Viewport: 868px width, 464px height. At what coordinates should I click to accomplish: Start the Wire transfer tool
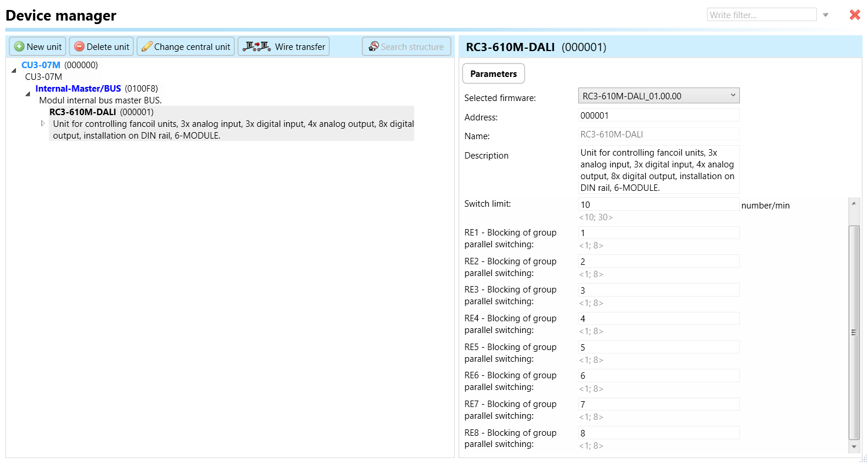(284, 46)
